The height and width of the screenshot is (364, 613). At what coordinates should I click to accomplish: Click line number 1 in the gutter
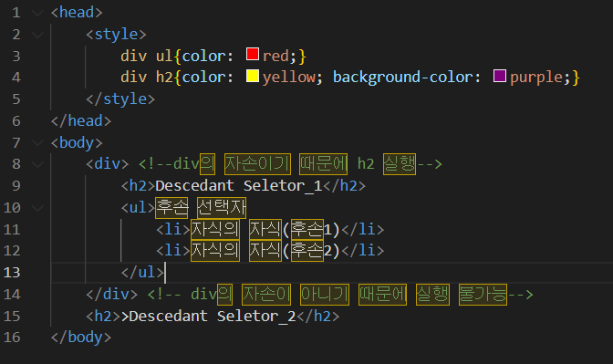pos(16,13)
